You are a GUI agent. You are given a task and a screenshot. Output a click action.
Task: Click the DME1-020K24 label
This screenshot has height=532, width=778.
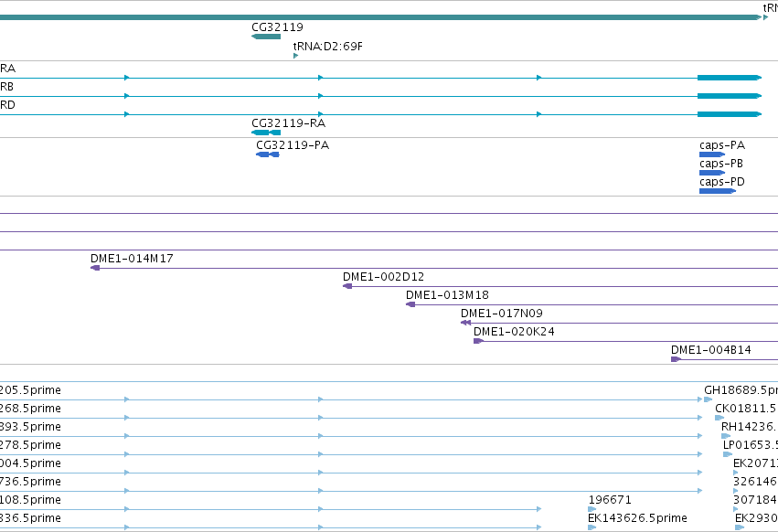pyautogui.click(x=514, y=332)
